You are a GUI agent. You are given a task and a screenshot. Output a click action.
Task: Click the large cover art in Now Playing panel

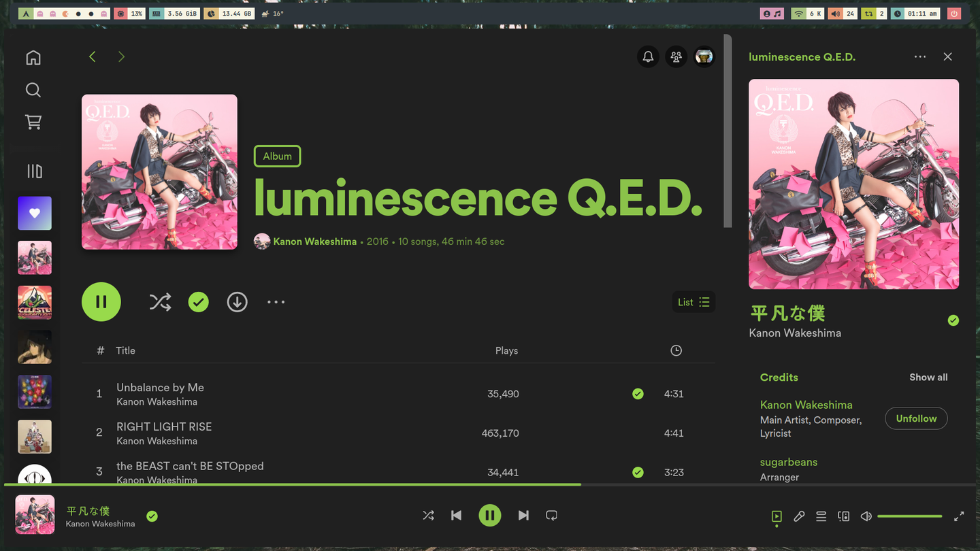853,184
